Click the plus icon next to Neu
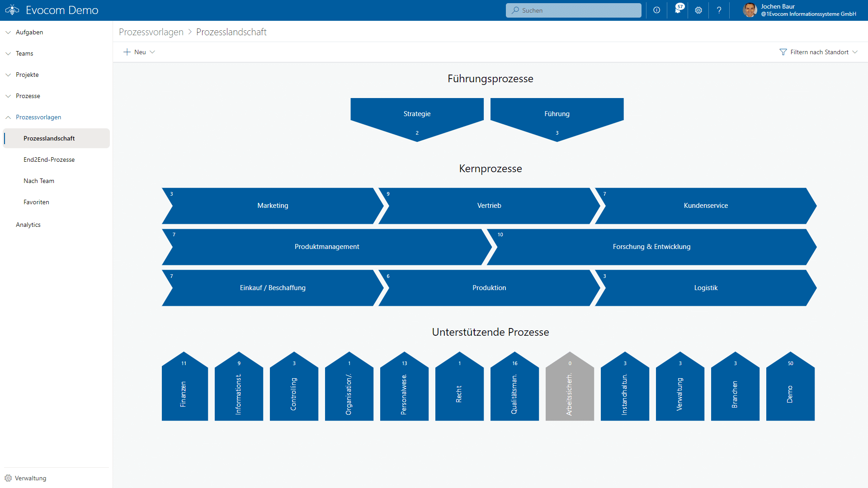This screenshot has height=488, width=868. (x=127, y=52)
